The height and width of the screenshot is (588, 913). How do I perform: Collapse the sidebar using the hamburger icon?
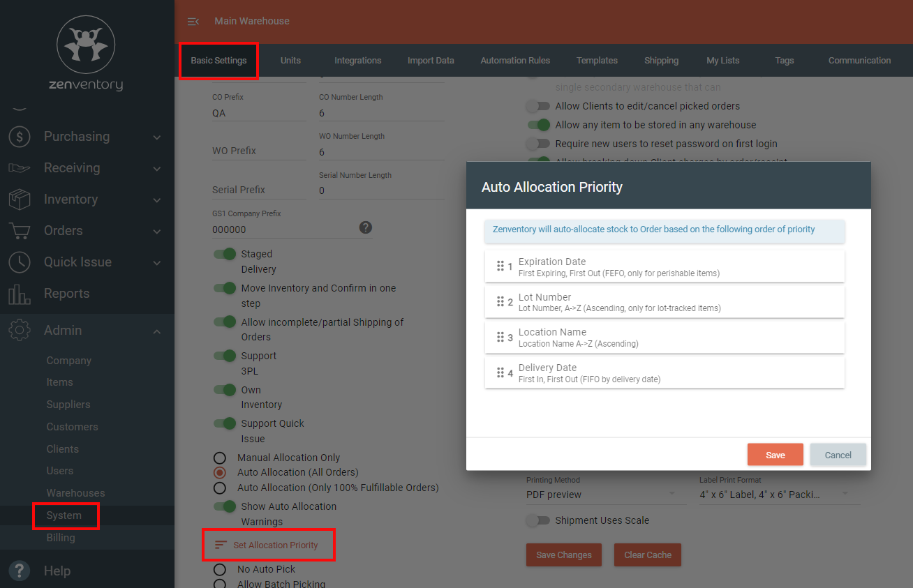click(x=193, y=21)
